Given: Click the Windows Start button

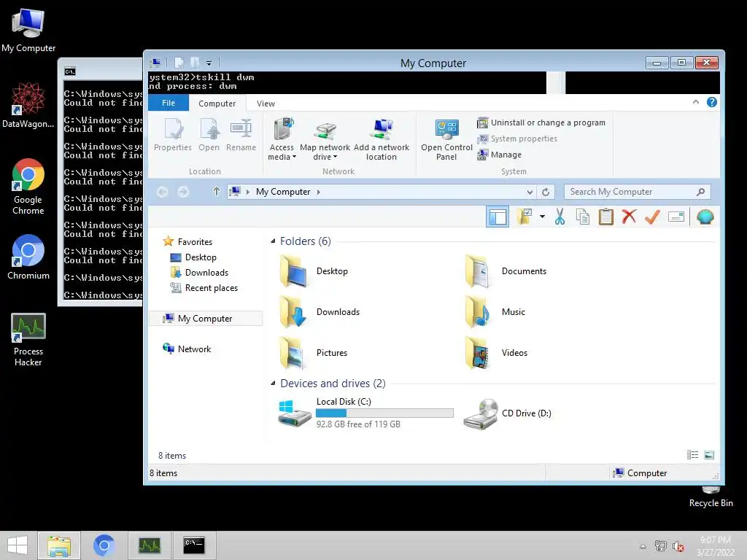Looking at the screenshot, I should click(18, 545).
